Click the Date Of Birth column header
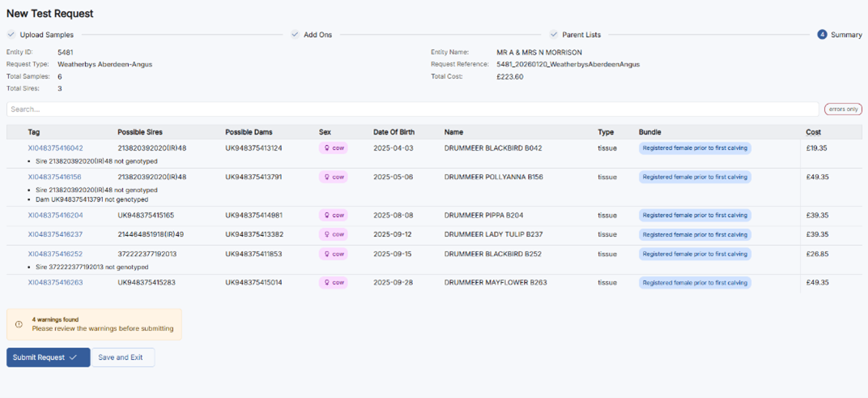 [394, 132]
